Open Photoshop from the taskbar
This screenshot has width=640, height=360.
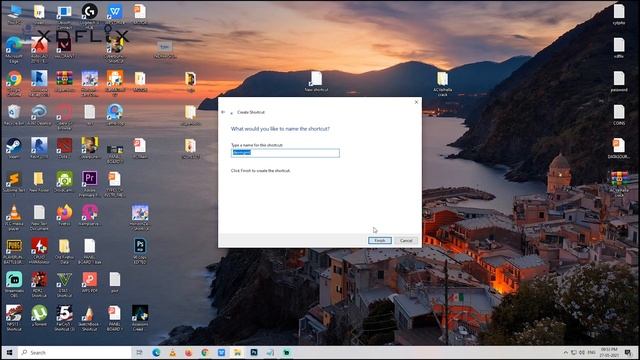[254, 352]
